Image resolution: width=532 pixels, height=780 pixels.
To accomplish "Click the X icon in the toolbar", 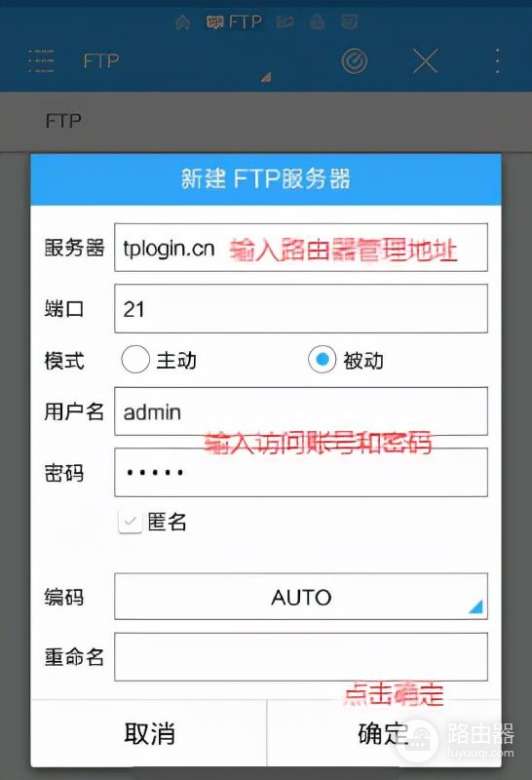I will pos(425,61).
